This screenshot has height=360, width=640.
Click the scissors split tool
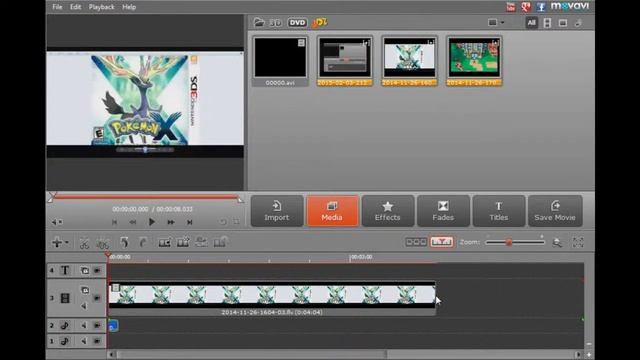pos(84,243)
